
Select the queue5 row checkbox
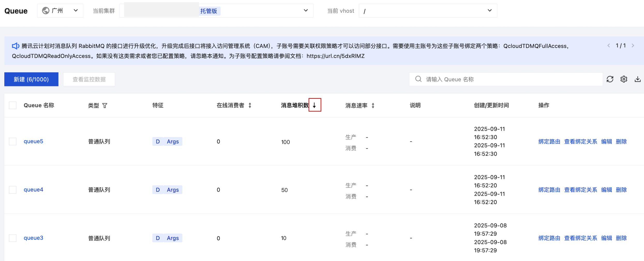[13, 141]
